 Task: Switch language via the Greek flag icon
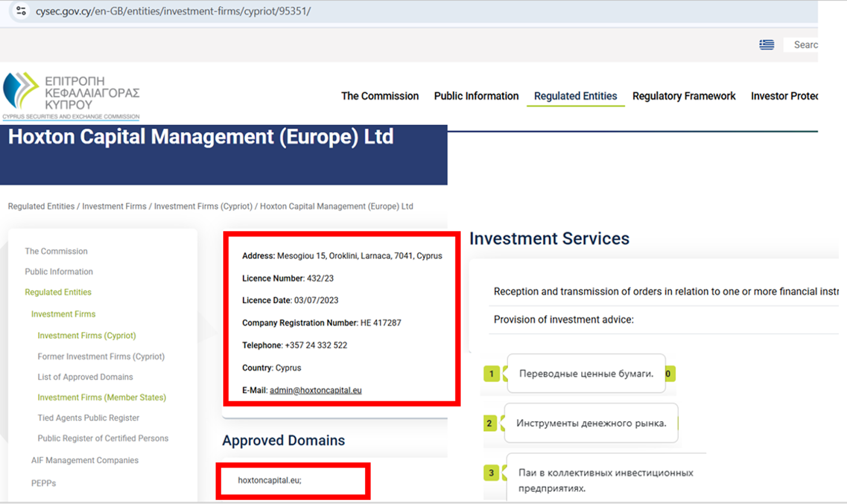(x=767, y=45)
